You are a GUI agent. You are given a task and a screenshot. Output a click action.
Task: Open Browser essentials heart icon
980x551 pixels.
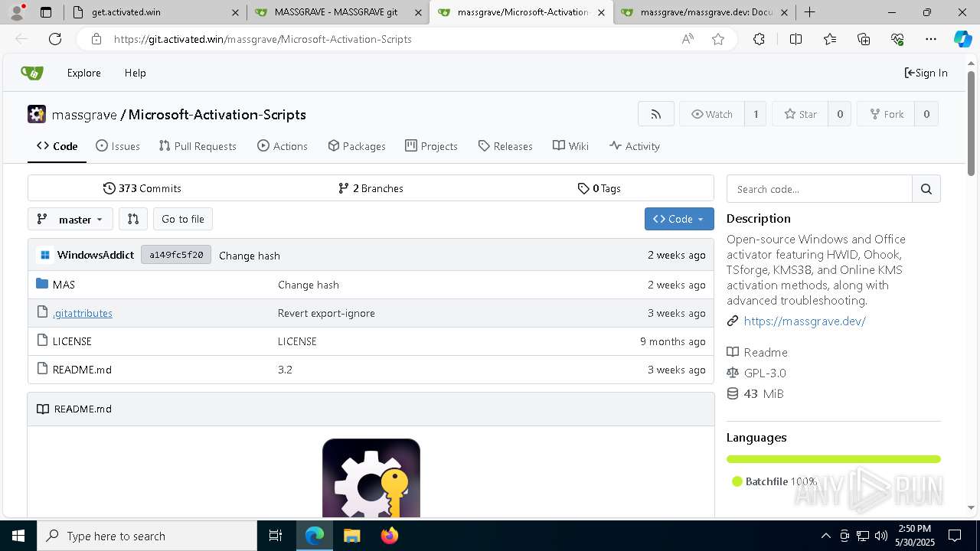(x=897, y=39)
